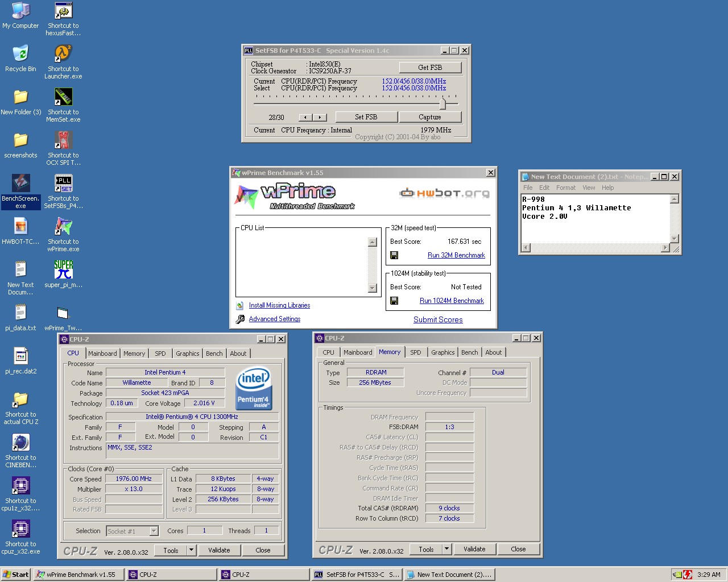The width and height of the screenshot is (728, 582).
Task: Click Submit Scores link in wPrime
Action: [x=438, y=319]
